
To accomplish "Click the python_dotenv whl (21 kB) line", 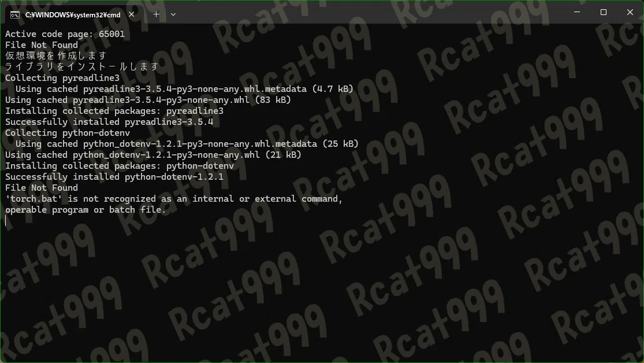I will coord(153,155).
